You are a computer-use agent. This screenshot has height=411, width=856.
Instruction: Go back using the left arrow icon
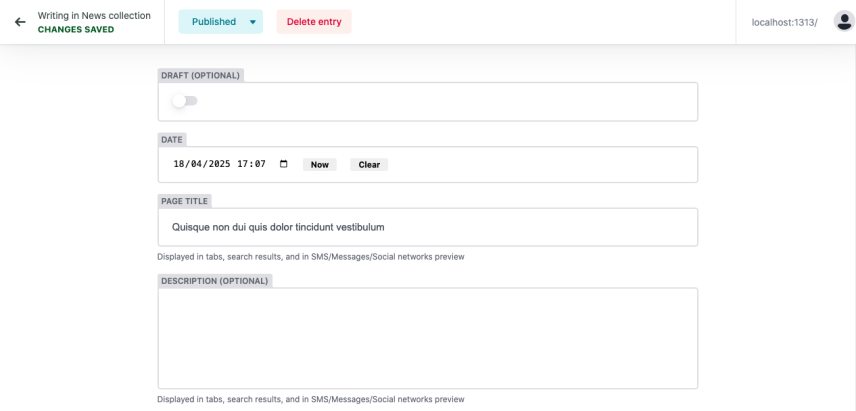(x=20, y=22)
